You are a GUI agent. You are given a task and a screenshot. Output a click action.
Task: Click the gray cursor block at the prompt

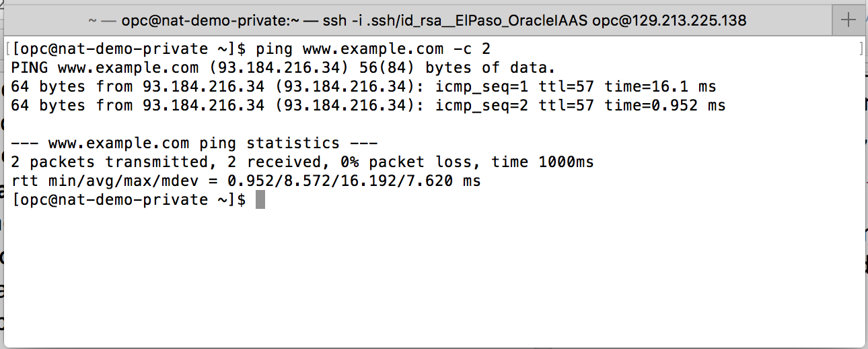pyautogui.click(x=260, y=199)
